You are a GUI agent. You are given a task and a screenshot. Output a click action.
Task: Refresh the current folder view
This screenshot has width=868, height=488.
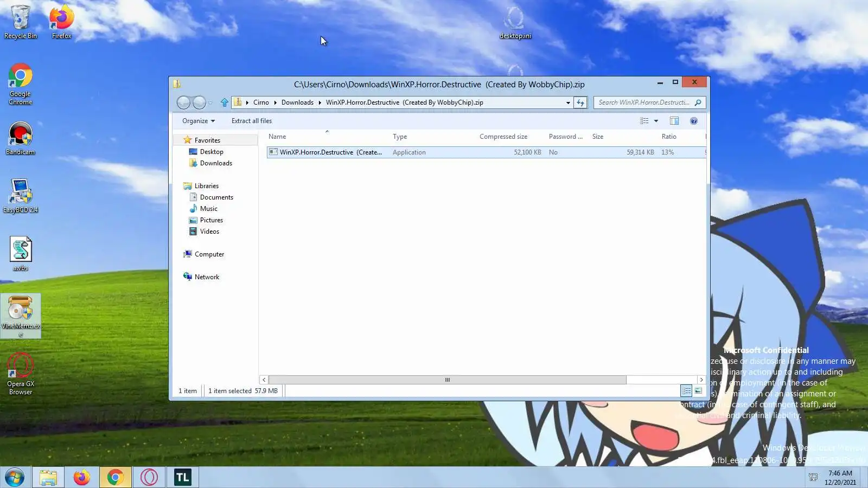click(580, 102)
